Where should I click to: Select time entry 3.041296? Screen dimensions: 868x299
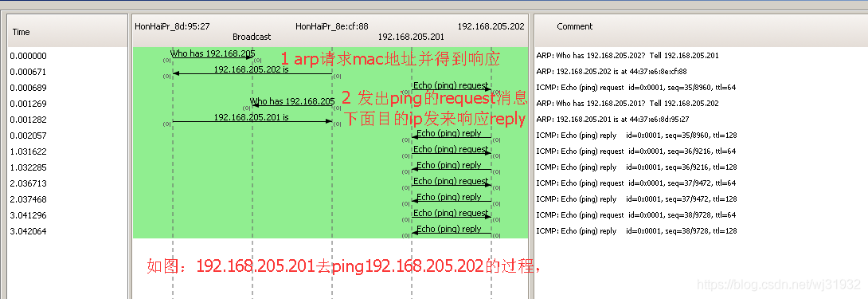[28, 215]
